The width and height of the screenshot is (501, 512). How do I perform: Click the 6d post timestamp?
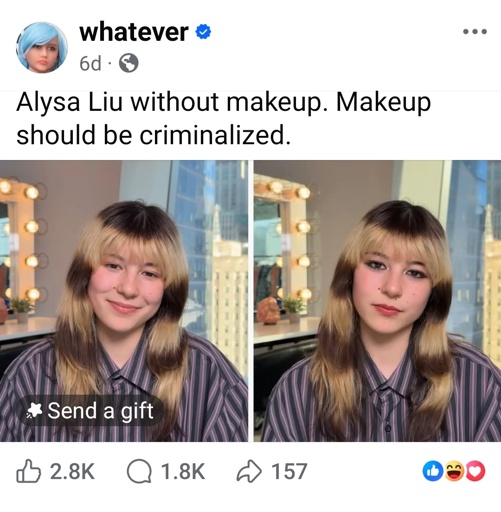pyautogui.click(x=90, y=63)
